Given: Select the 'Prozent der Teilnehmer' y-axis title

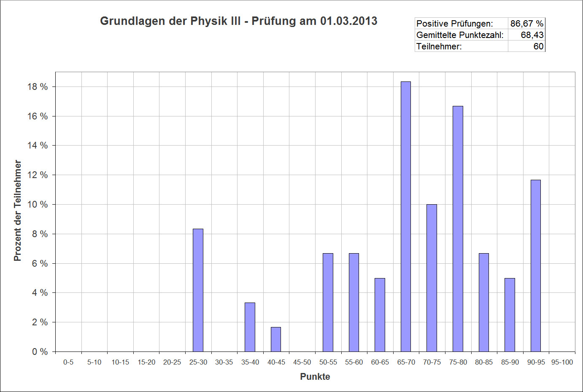Looking at the screenshot, I should click(x=17, y=210).
